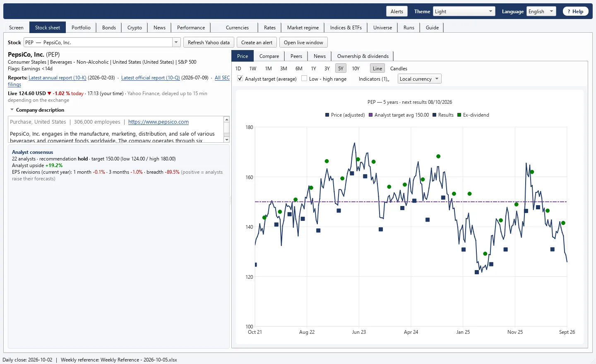
Task: Click the Analyst target avg legend swatch
Action: pos(371,115)
